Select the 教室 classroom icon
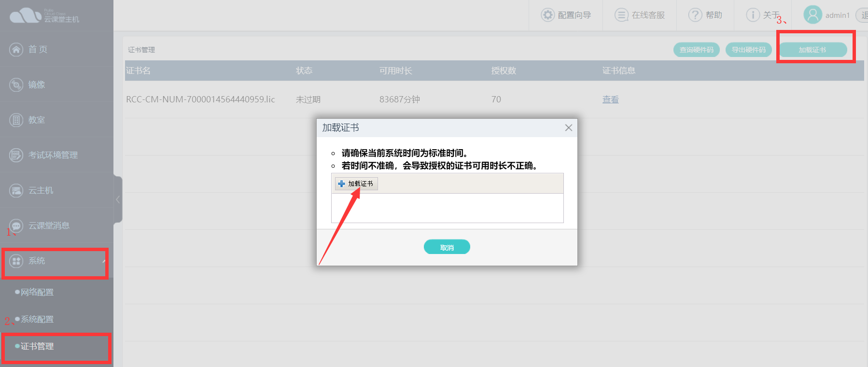The height and width of the screenshot is (367, 868). (x=16, y=120)
